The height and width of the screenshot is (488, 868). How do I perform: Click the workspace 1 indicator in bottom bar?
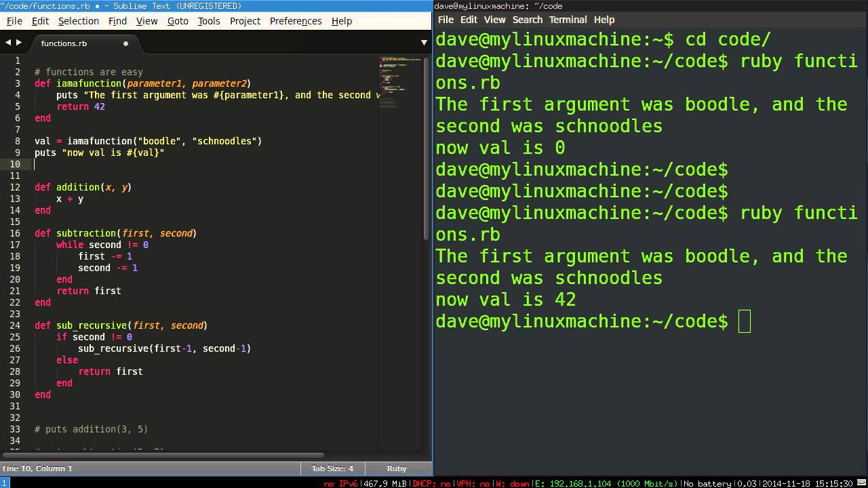pyautogui.click(x=5, y=483)
